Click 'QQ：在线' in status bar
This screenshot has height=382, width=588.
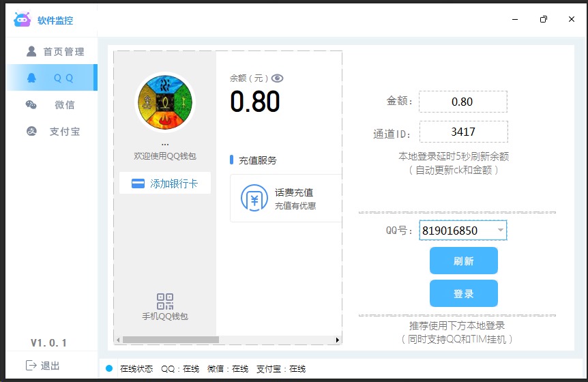tap(180, 369)
